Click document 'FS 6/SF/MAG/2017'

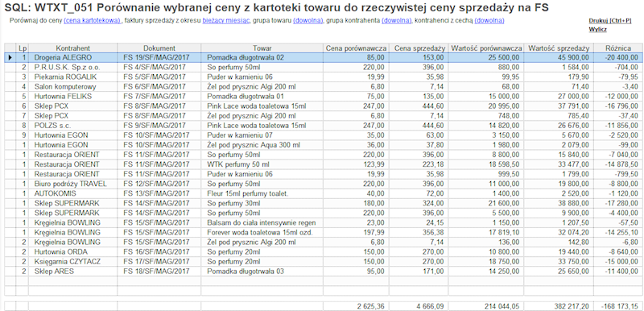(x=159, y=87)
